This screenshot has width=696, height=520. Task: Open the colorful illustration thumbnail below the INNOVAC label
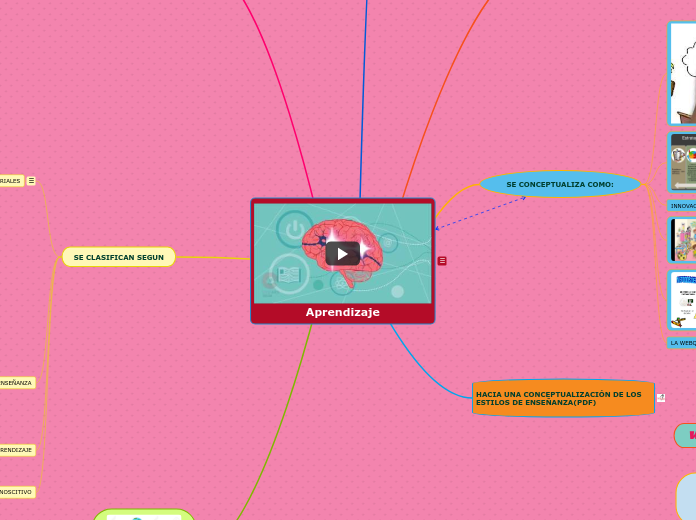click(683, 240)
